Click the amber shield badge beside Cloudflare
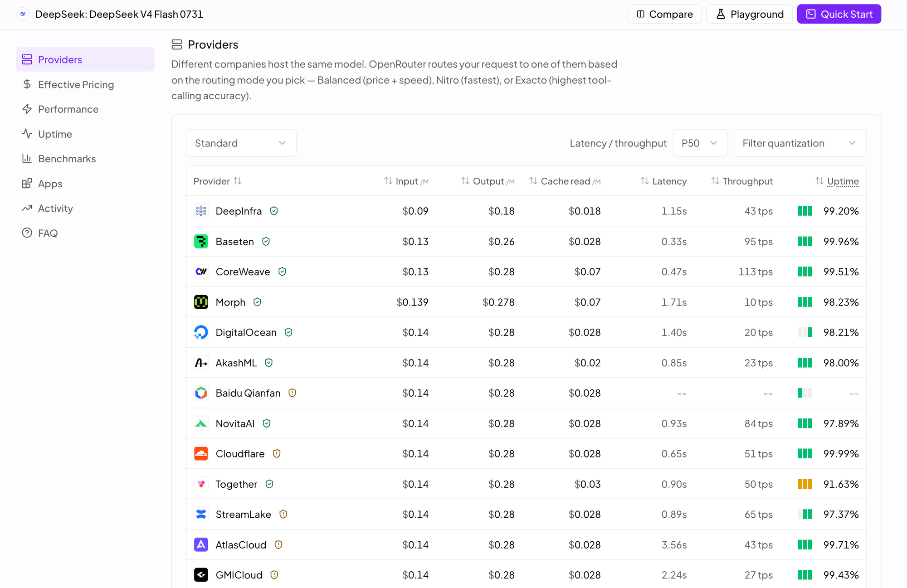907x588 pixels. (277, 454)
